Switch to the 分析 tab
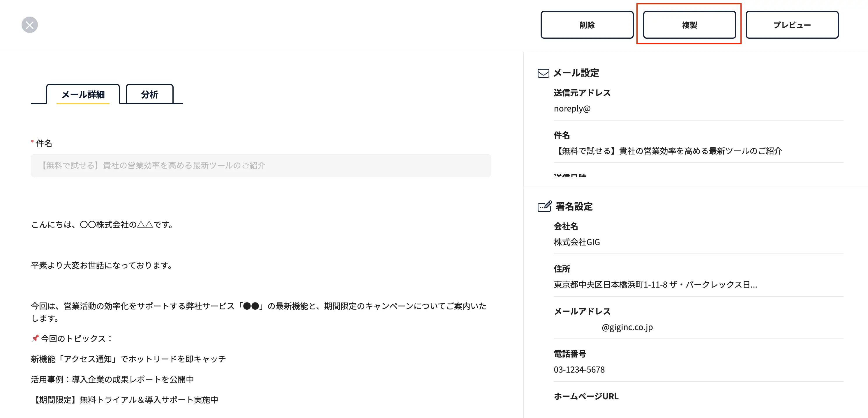 [149, 94]
